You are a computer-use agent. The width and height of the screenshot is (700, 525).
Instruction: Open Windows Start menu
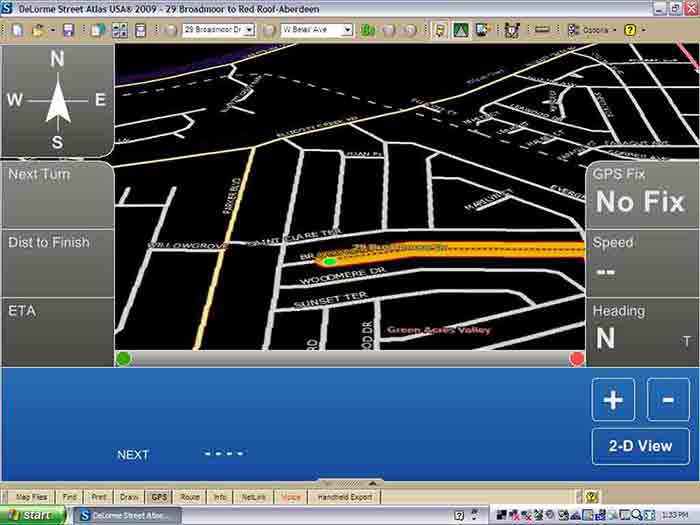32,515
